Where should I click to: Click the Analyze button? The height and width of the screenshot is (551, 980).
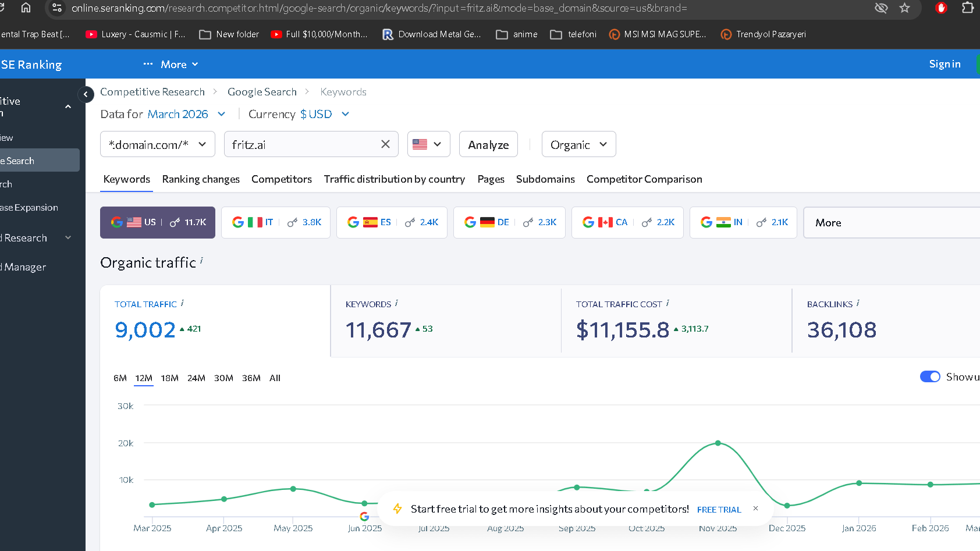coord(488,144)
